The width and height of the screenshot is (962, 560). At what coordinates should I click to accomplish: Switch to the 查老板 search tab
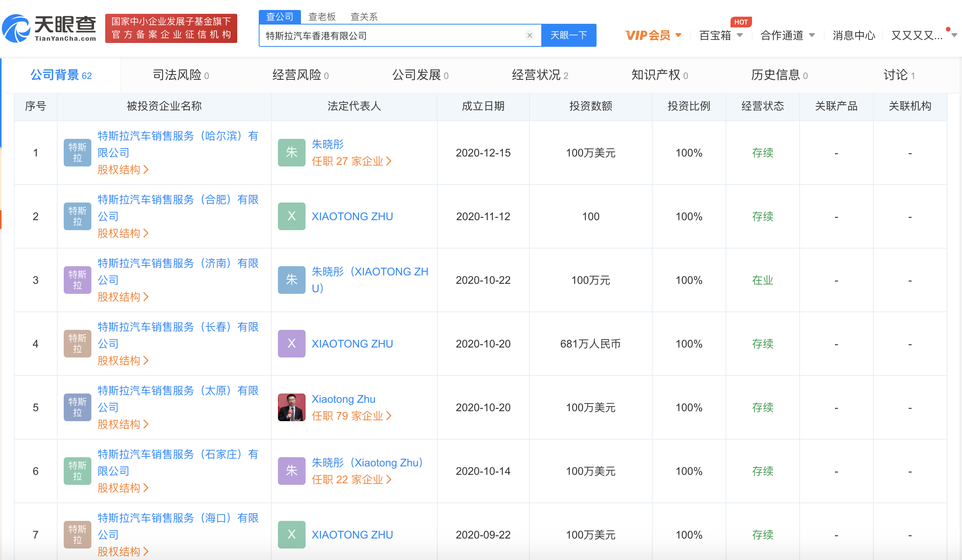[x=322, y=17]
